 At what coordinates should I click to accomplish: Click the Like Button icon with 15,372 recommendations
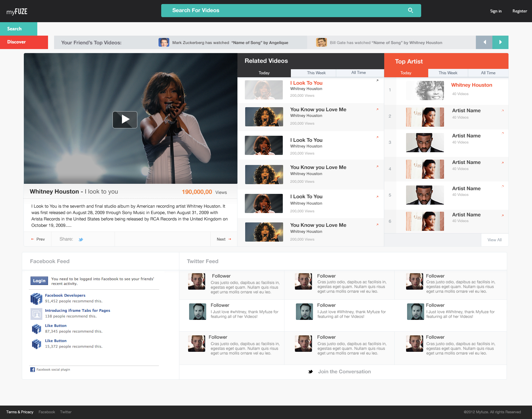tap(36, 344)
